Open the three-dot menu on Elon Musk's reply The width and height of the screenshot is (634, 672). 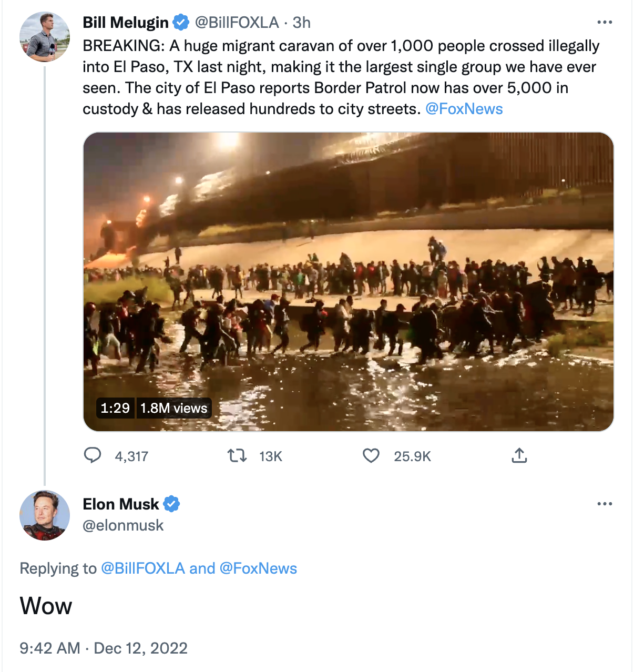(x=605, y=504)
